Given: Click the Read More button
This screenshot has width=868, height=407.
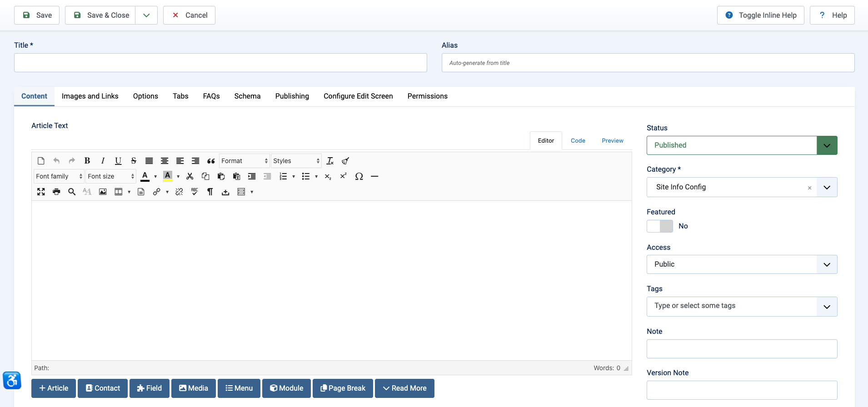Looking at the screenshot, I should coord(404,388).
